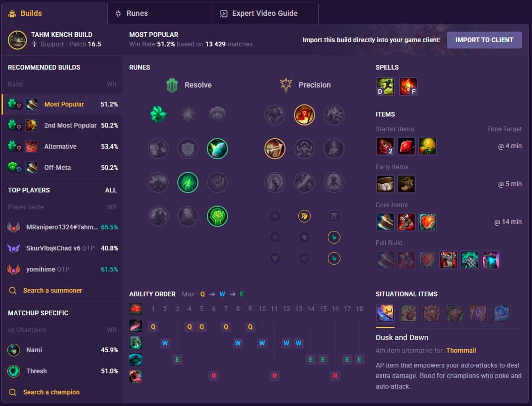Select the Dusk and Dawn situational item
Viewport: 532px width, 406px height.
[x=385, y=313]
